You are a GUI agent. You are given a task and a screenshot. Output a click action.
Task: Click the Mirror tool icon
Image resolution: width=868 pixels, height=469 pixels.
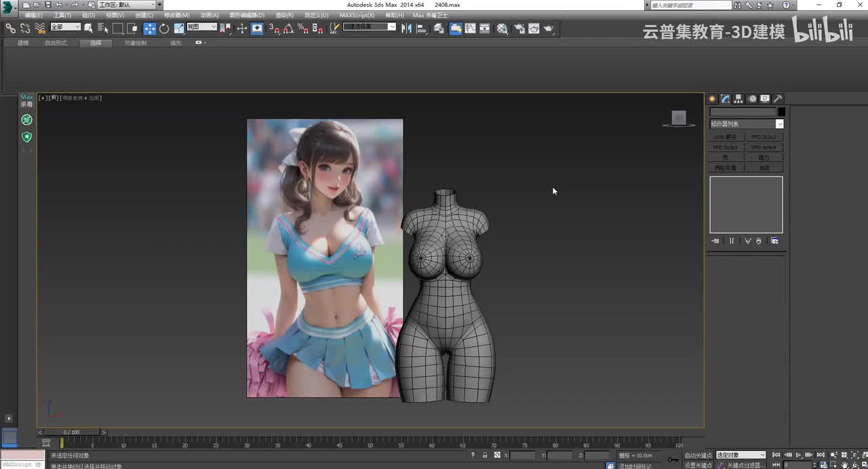[406, 28]
